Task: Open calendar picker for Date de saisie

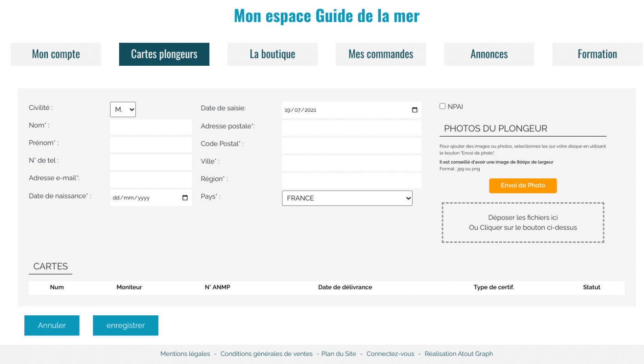Action: point(414,110)
